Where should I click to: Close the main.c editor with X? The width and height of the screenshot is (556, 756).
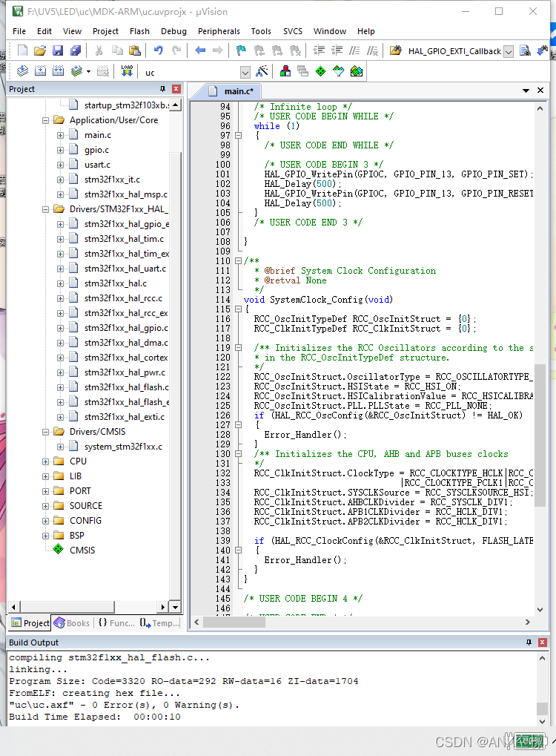tap(540, 91)
